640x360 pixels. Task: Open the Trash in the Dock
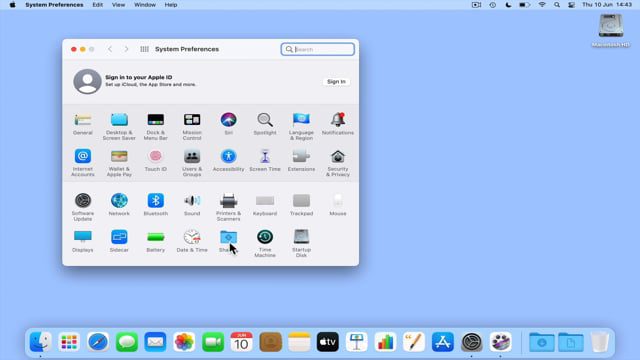coord(600,342)
